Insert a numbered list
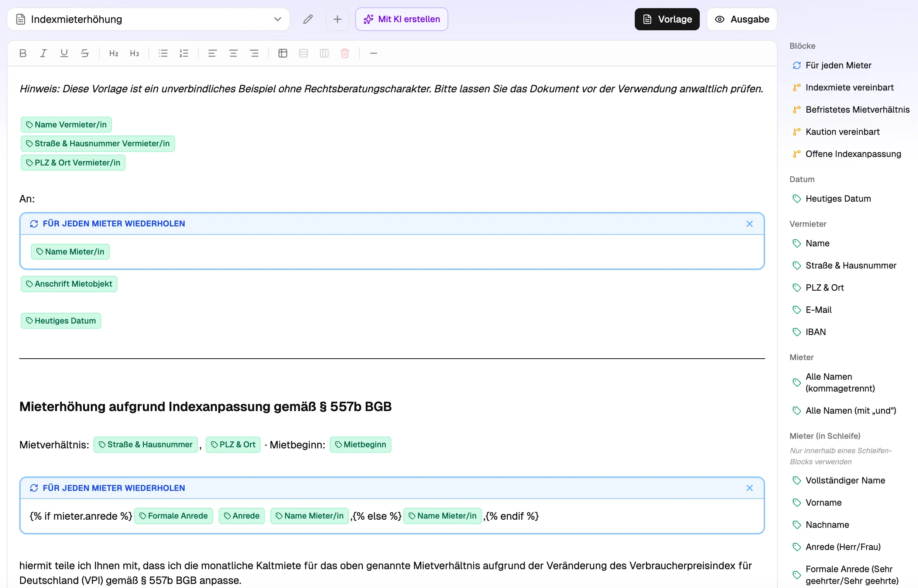Screen dimensions: 918x588 click(184, 53)
